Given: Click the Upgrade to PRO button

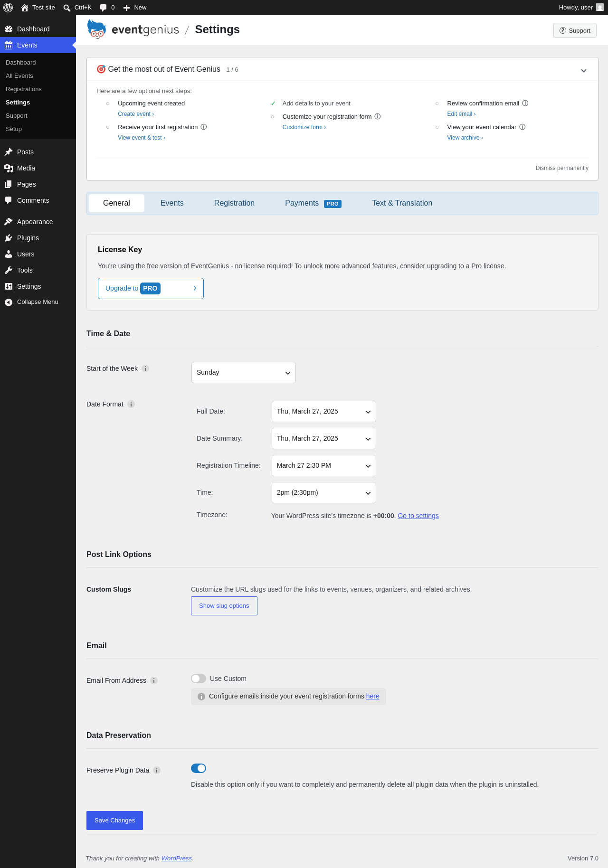Looking at the screenshot, I should tap(151, 289).
